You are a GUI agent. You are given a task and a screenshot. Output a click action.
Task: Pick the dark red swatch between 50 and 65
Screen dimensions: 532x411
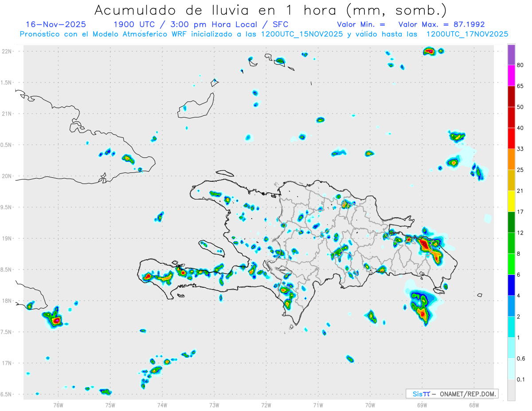point(511,97)
